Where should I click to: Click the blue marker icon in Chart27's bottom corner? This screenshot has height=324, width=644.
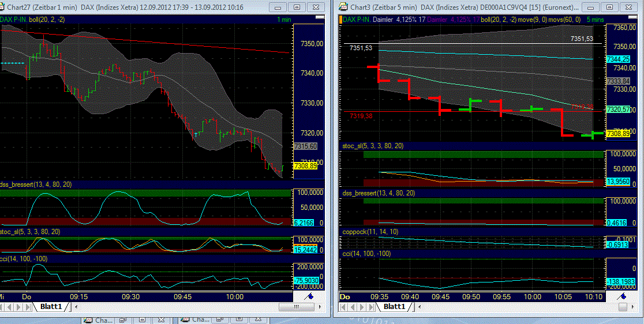[309, 296]
